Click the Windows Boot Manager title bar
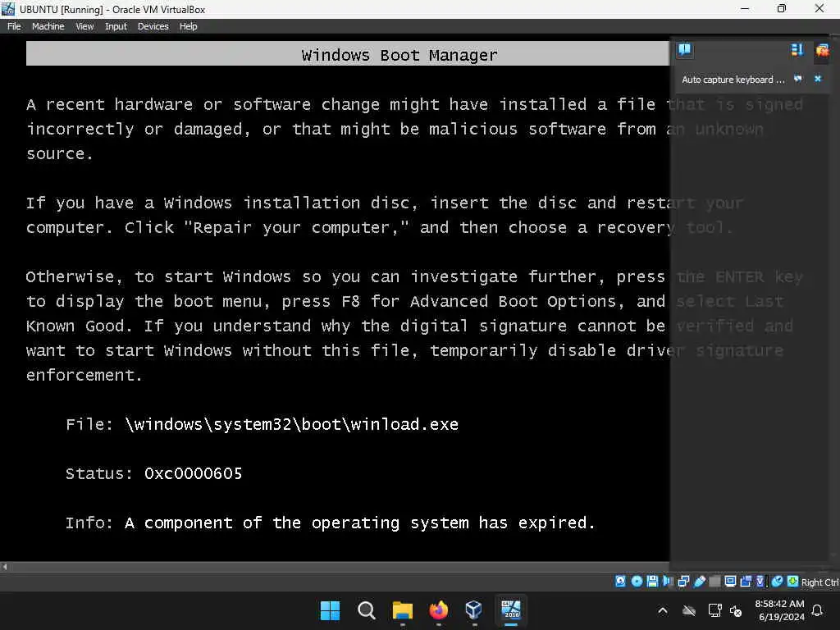 tap(348, 55)
